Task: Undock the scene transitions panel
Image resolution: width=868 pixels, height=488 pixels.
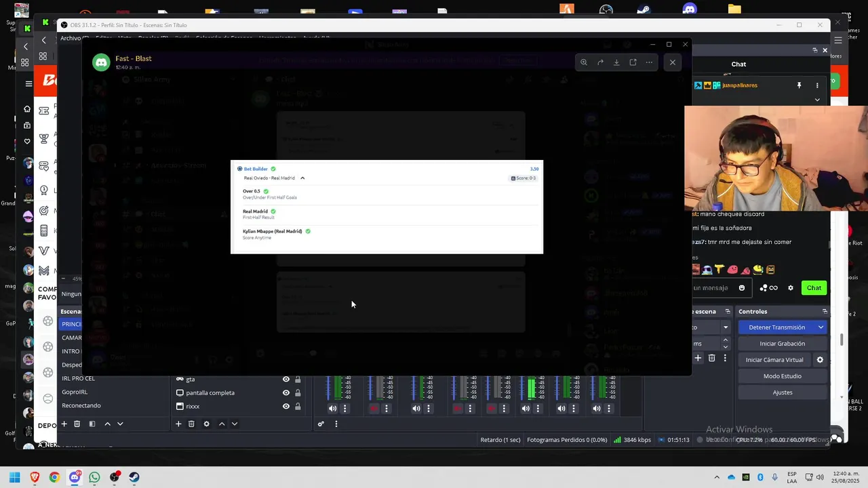Action: tap(728, 312)
